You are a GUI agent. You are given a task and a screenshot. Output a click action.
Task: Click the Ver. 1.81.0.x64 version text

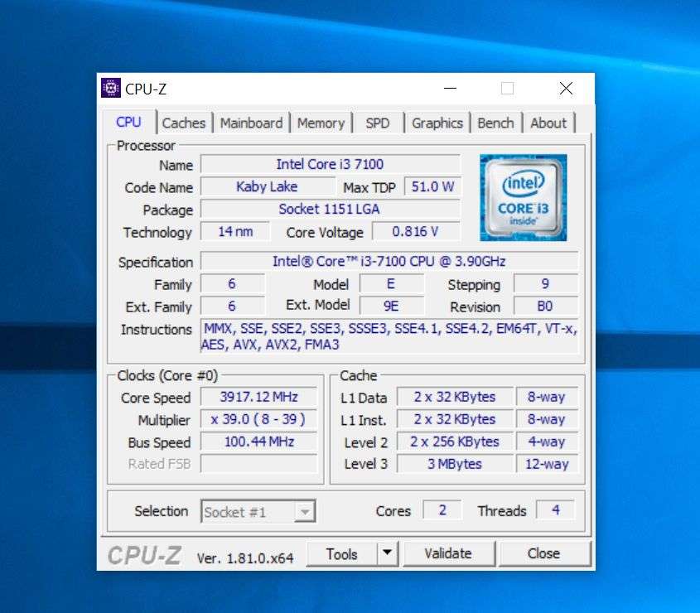point(245,558)
